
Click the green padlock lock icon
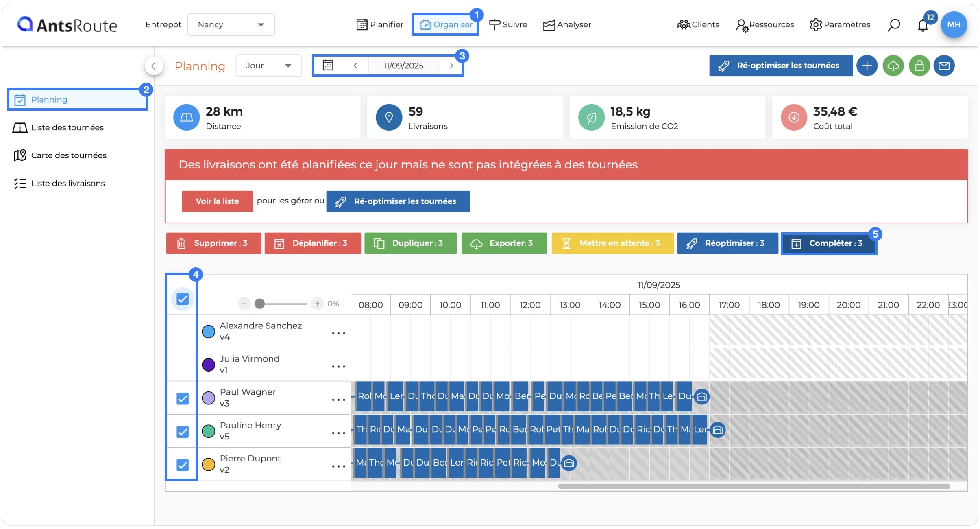pyautogui.click(x=919, y=66)
